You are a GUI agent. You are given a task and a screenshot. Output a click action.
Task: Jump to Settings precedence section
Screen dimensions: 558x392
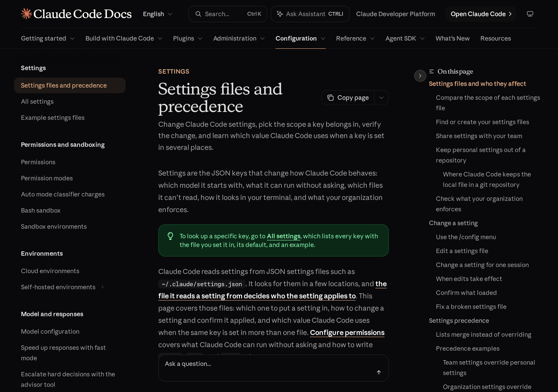coord(459,321)
